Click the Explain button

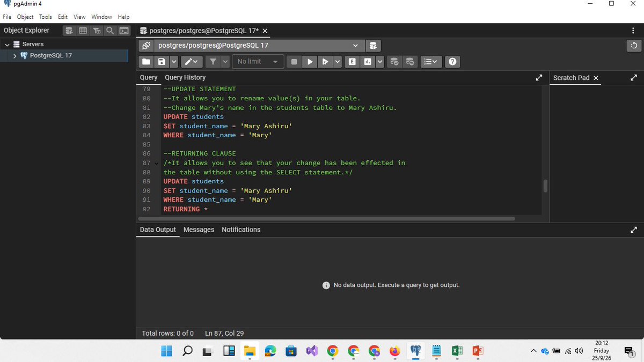coord(352,62)
